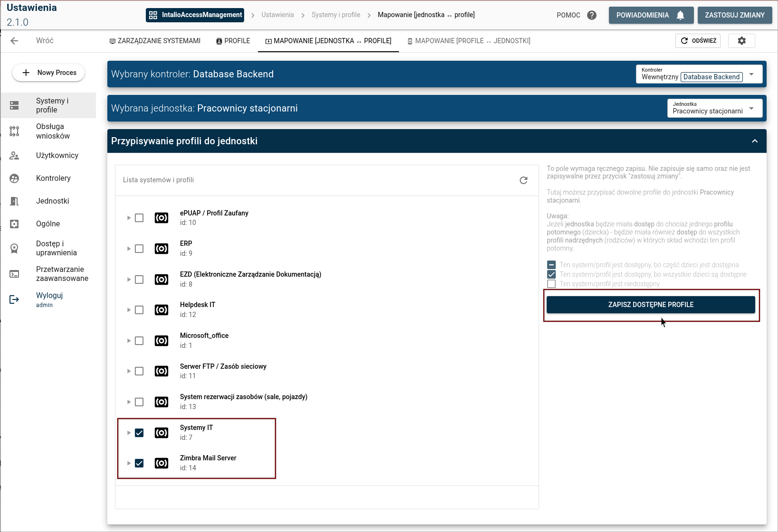Click the bell icon in the Powiadomienia button
This screenshot has width=778, height=532.
pos(680,15)
